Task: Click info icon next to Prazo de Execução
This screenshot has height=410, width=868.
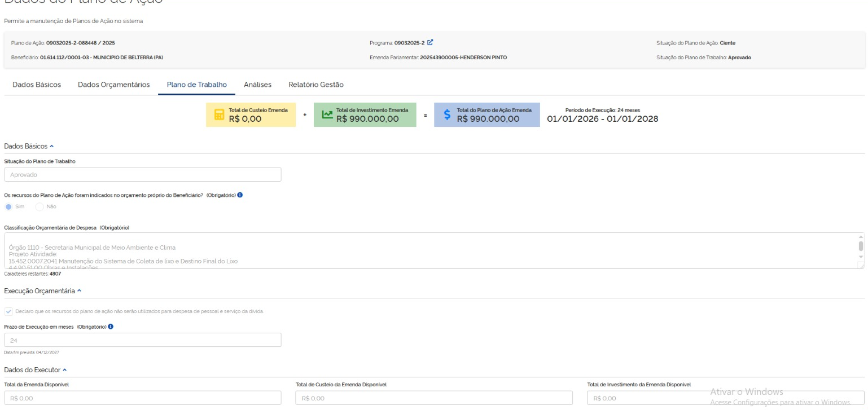Action: (x=111, y=327)
